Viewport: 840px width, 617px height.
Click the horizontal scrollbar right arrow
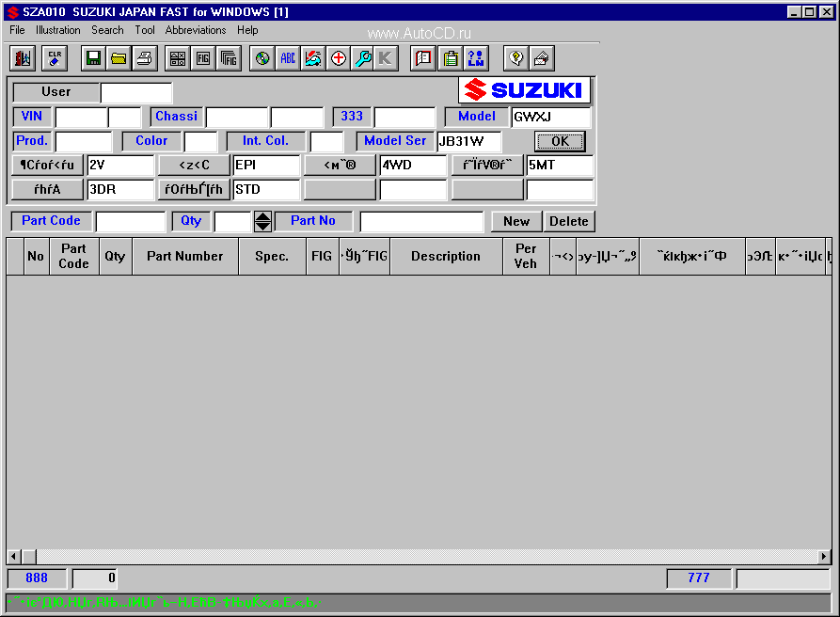(824, 557)
